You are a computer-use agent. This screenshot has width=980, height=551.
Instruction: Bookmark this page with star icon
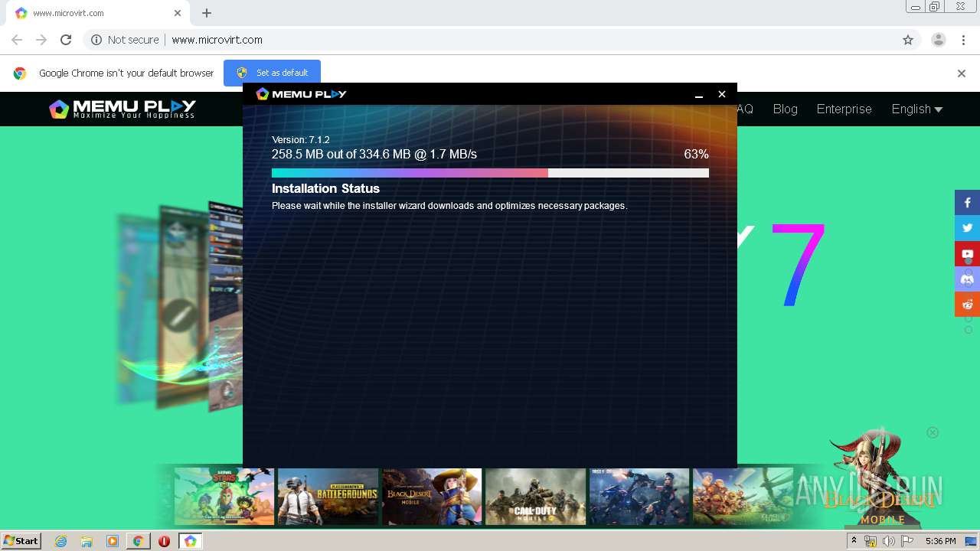tap(908, 40)
